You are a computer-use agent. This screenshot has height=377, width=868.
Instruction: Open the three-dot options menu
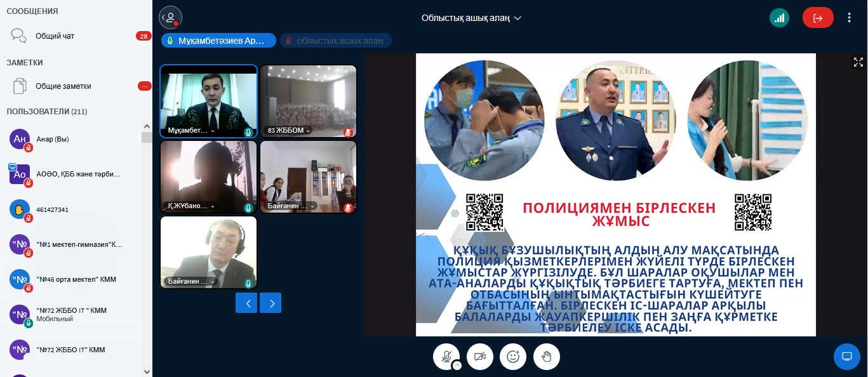click(x=849, y=18)
